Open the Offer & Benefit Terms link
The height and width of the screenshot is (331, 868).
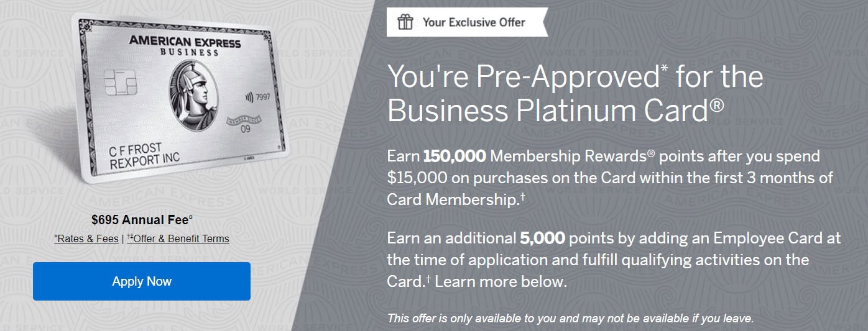[178, 238]
